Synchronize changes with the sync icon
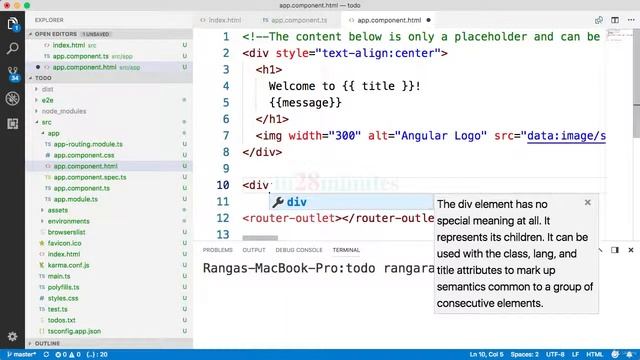 tap(46, 354)
